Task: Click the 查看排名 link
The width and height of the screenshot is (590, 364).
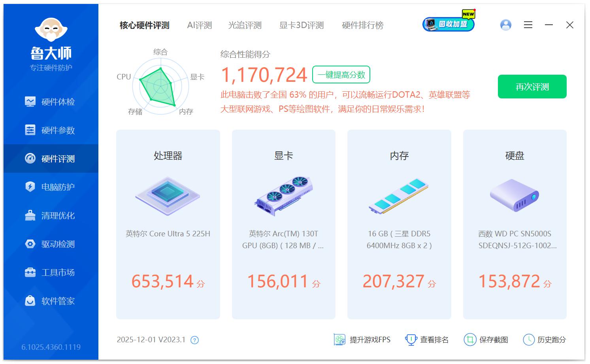Action: click(427, 339)
